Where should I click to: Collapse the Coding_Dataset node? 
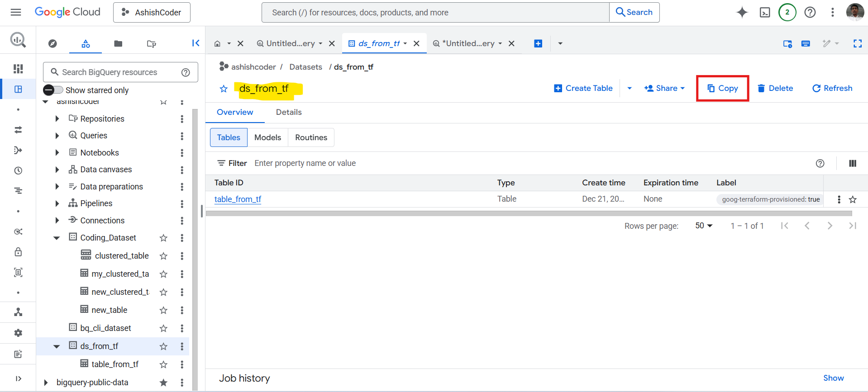click(x=57, y=238)
